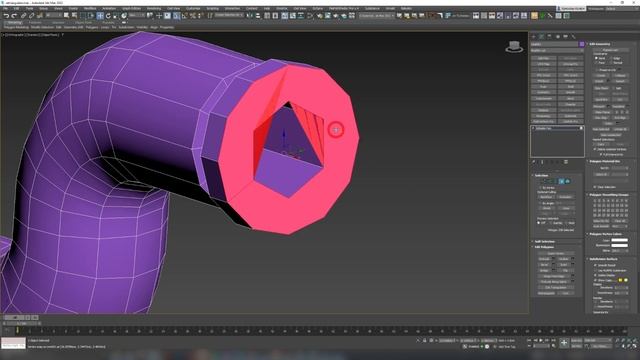
Task: Click the Bevel button
Action: tap(543, 265)
